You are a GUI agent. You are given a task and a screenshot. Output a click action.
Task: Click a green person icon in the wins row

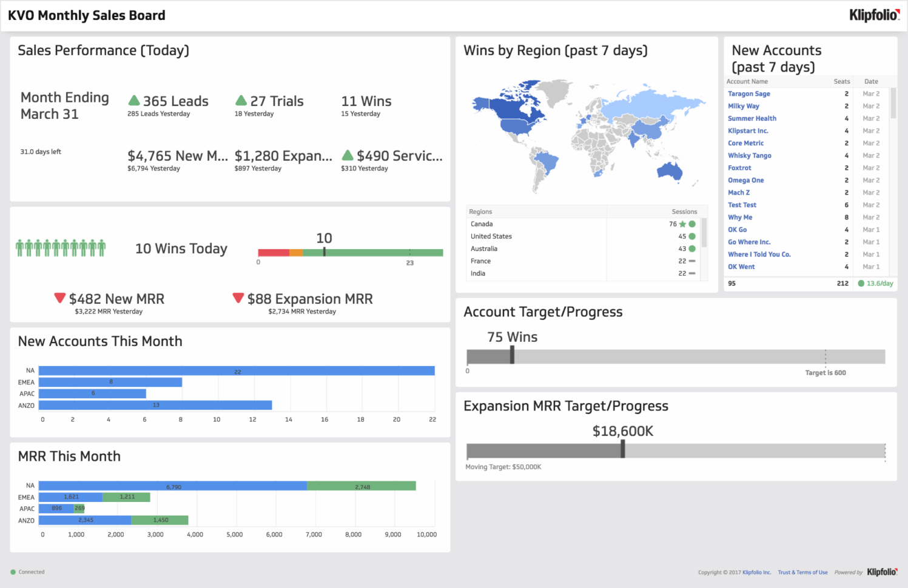[21, 247]
